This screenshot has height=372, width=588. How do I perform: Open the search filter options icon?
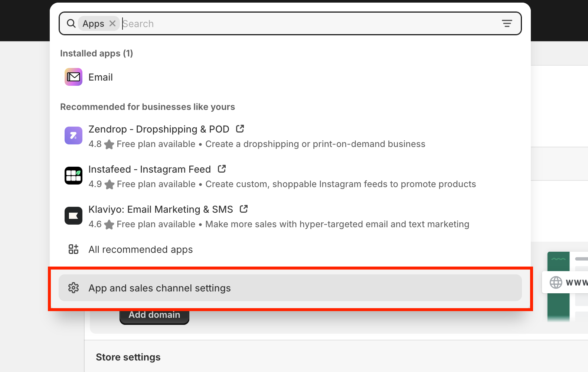click(x=507, y=23)
